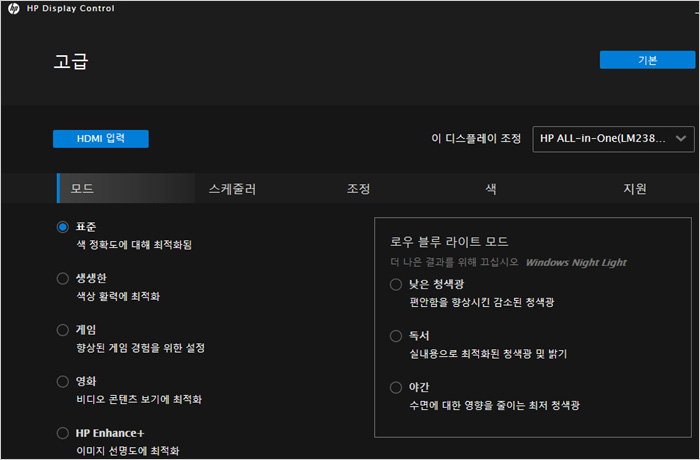Choose the 게임 mode radio button

click(62, 330)
